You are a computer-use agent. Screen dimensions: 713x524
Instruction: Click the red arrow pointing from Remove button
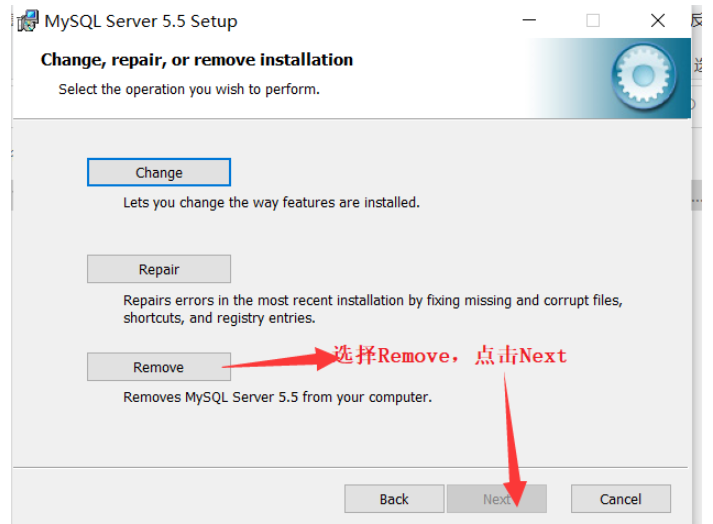(282, 360)
